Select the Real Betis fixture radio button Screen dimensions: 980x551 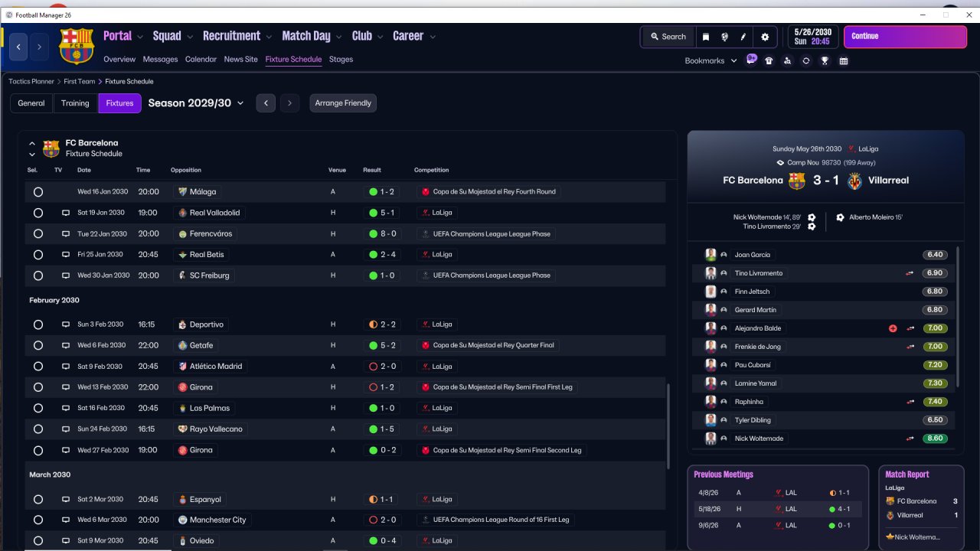click(38, 255)
